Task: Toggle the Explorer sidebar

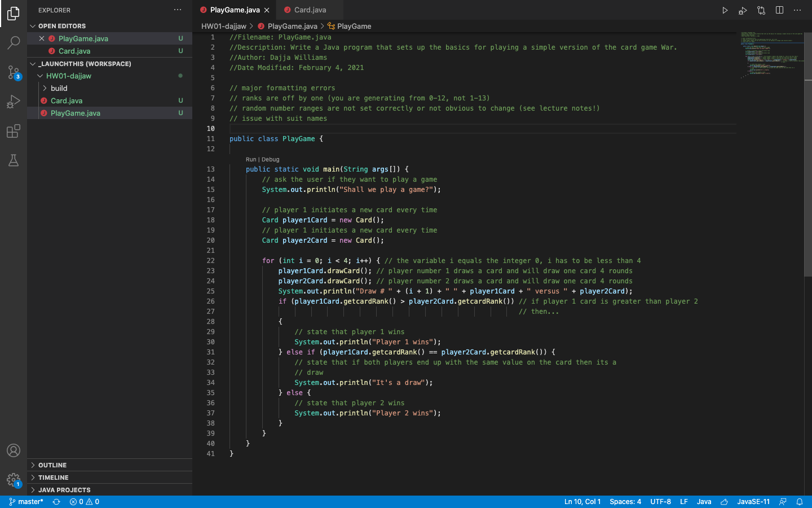Action: [x=14, y=14]
